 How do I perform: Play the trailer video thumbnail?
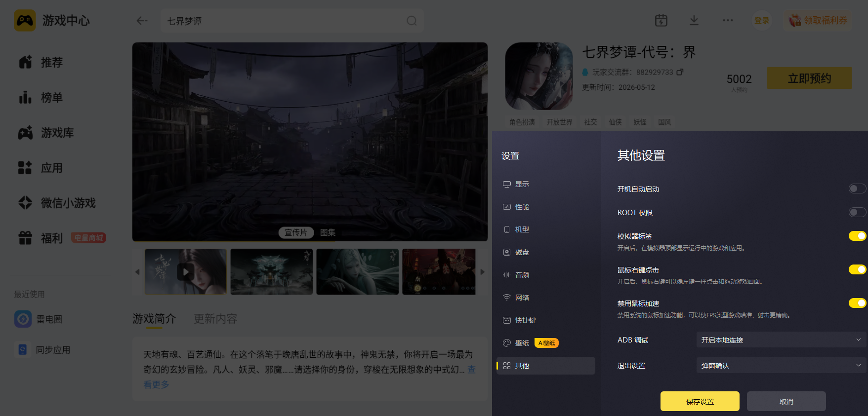pyautogui.click(x=186, y=272)
